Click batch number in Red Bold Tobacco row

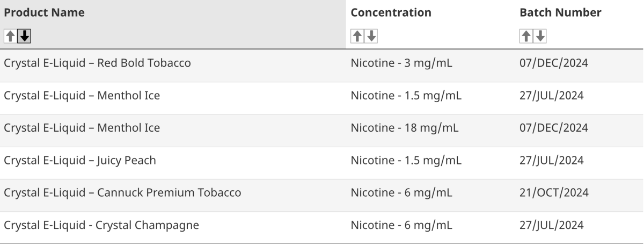point(554,63)
